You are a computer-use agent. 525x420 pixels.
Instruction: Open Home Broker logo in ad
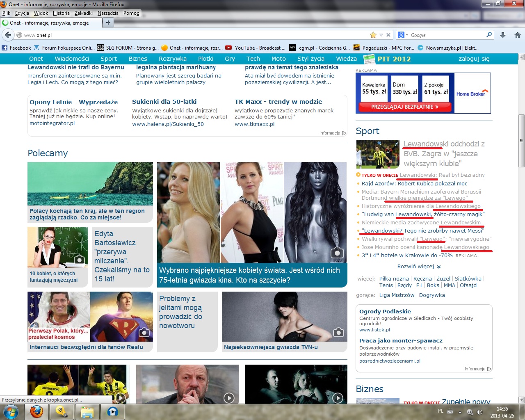[472, 93]
